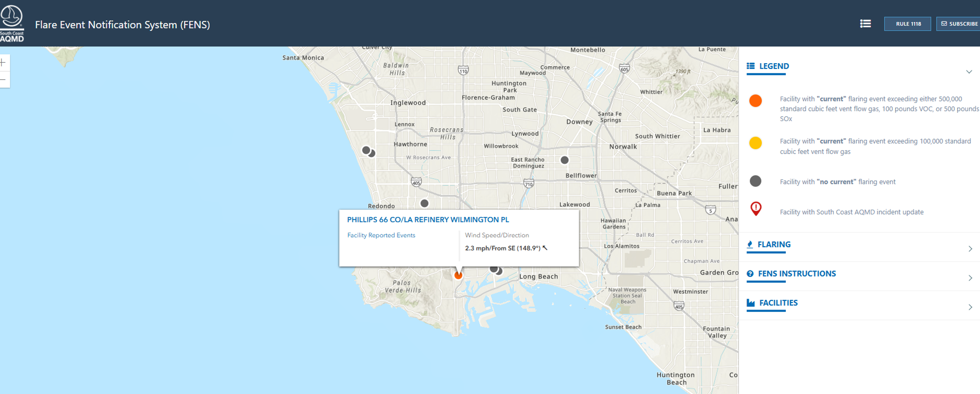The width and height of the screenshot is (980, 394).
Task: Click the Interstate 405 shield near Westminster
Action: click(679, 306)
